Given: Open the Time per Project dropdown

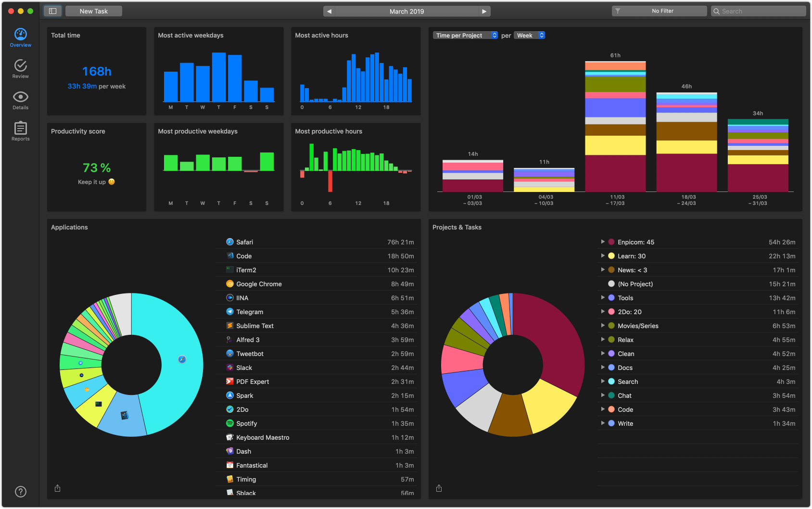Looking at the screenshot, I should (465, 35).
